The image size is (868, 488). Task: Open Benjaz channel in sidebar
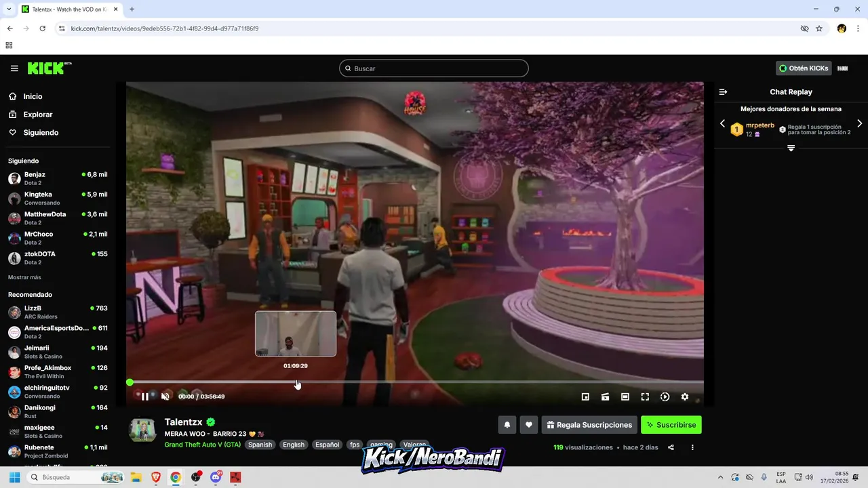(58, 179)
